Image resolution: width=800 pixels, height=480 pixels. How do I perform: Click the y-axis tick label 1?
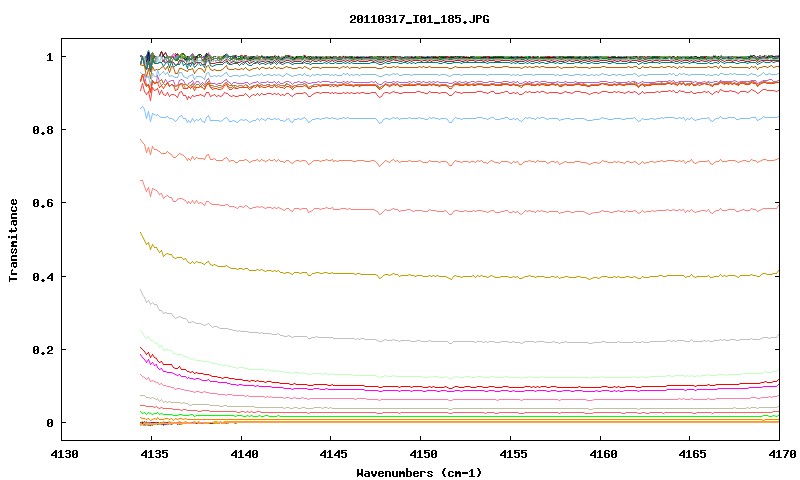point(49,57)
